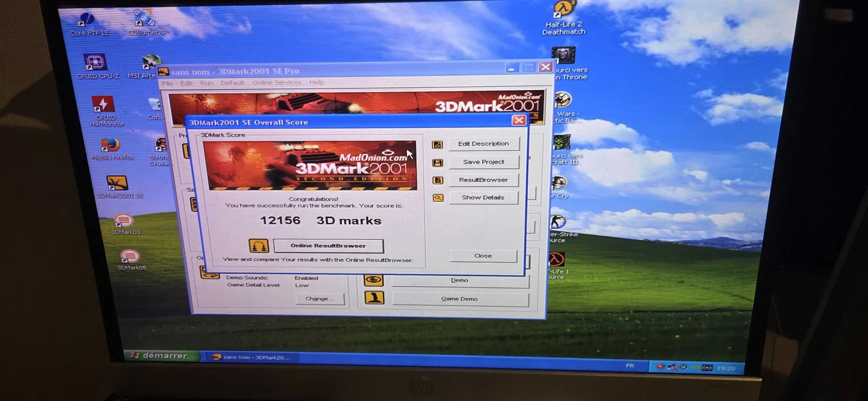
Task: Click the floppy disk Save Project icon
Action: pos(438,163)
